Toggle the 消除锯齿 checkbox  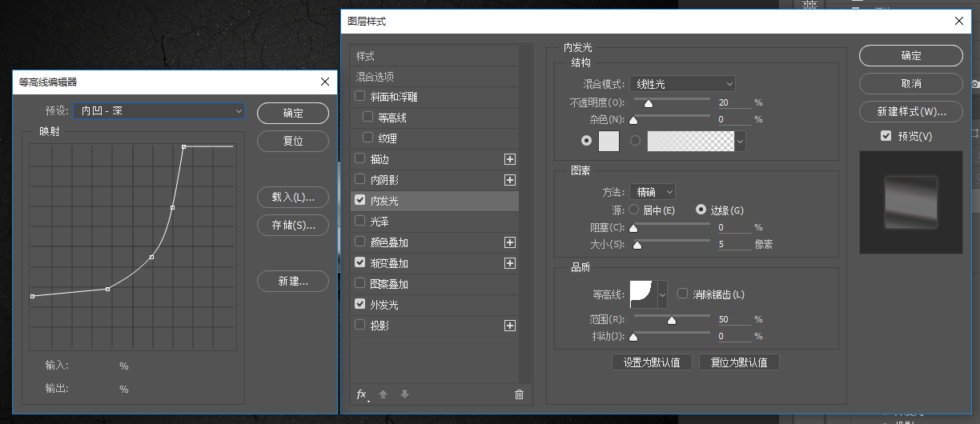[683, 294]
